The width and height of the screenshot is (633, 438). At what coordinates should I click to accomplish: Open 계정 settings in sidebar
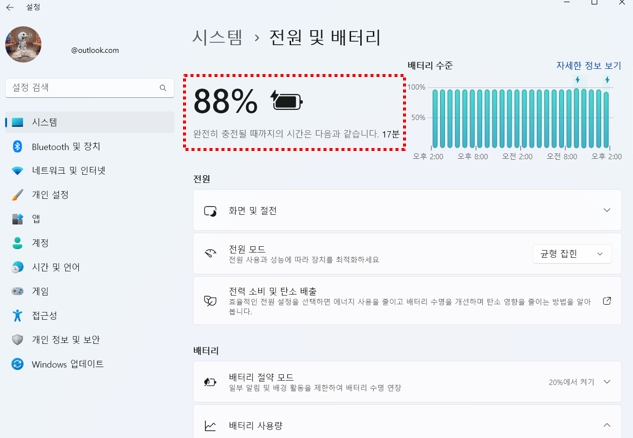click(x=40, y=243)
